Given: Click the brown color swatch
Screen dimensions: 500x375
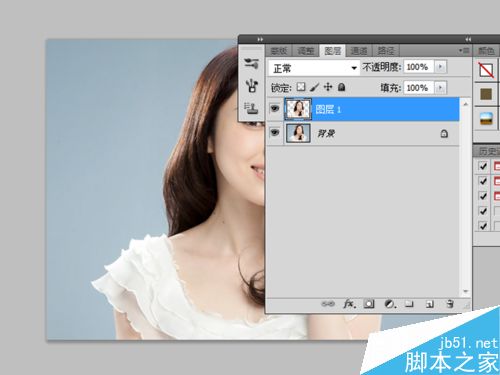Looking at the screenshot, I should click(486, 94).
